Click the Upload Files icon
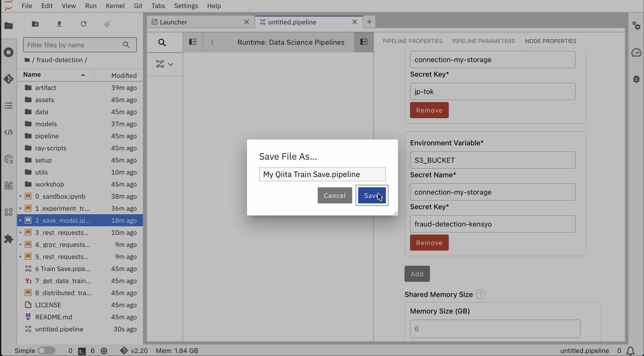This screenshot has height=356, width=644. click(59, 24)
